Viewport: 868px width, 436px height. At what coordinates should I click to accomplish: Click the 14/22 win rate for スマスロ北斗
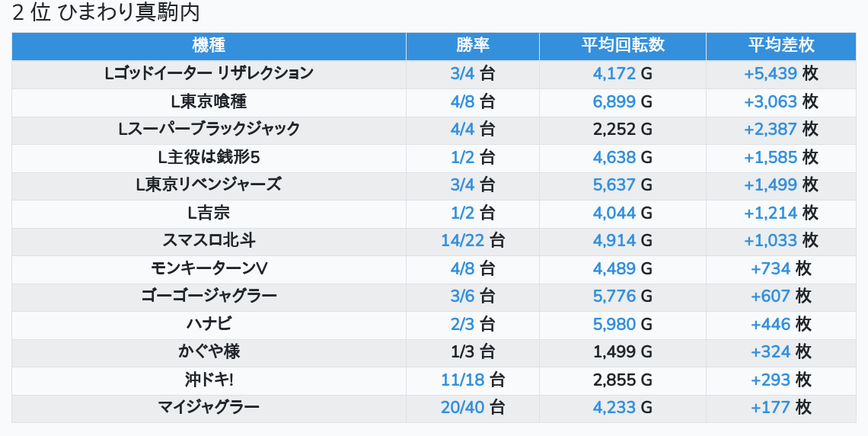point(462,241)
